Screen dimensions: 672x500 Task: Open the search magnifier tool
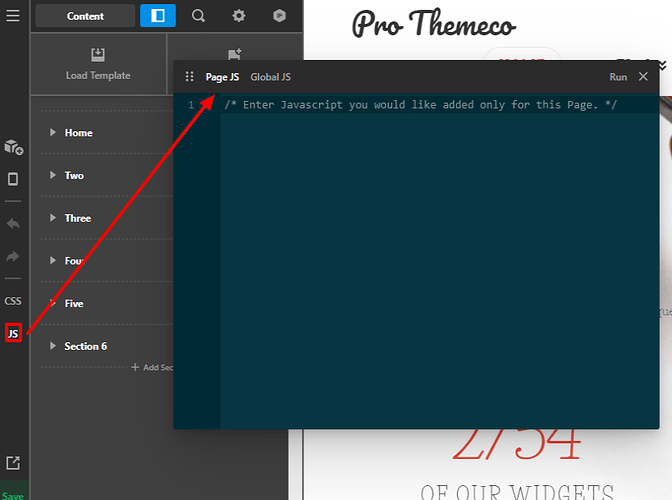click(x=198, y=16)
